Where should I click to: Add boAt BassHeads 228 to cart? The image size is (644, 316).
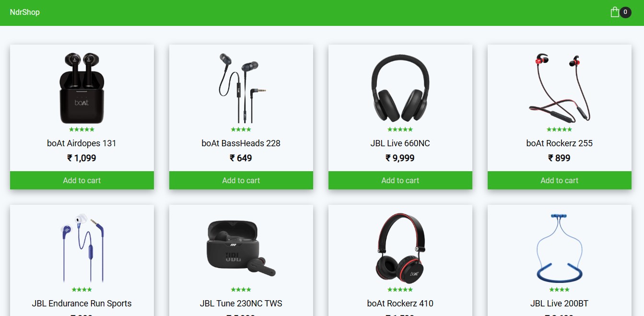(241, 180)
